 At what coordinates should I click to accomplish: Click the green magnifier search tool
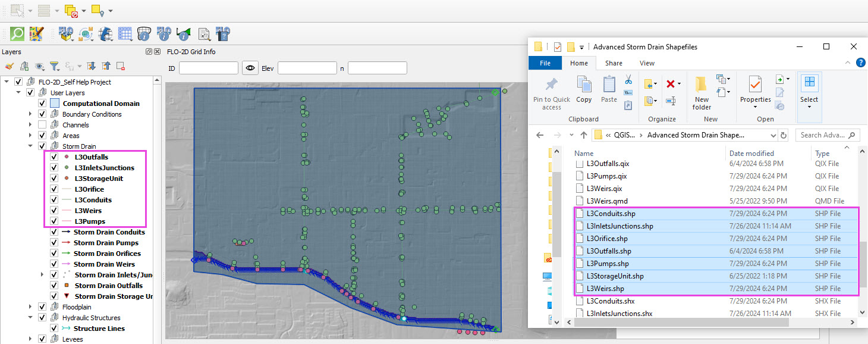pos(17,33)
